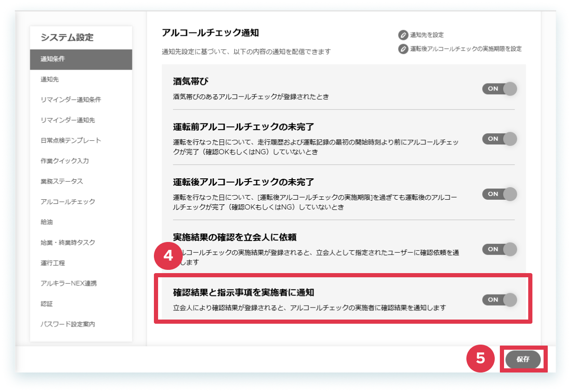Toggle the 運転前アルコールチェックの未完了 switch

pos(499,139)
